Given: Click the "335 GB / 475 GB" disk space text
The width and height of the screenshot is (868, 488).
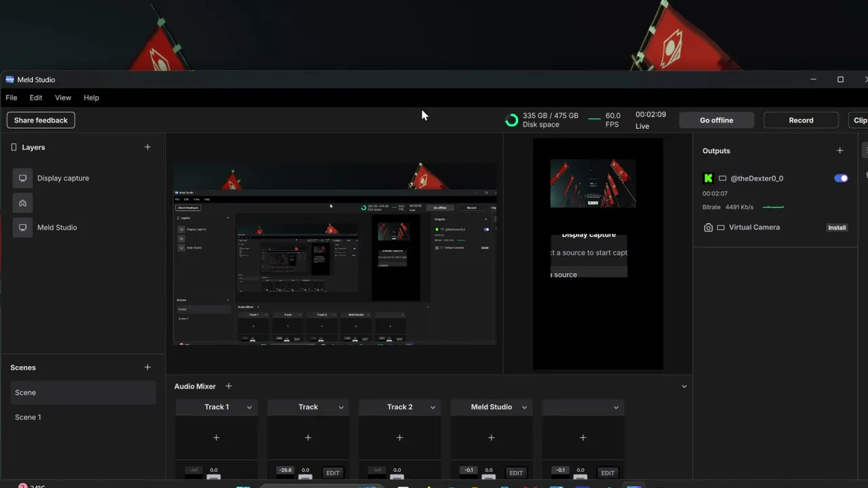Looking at the screenshot, I should (x=551, y=116).
